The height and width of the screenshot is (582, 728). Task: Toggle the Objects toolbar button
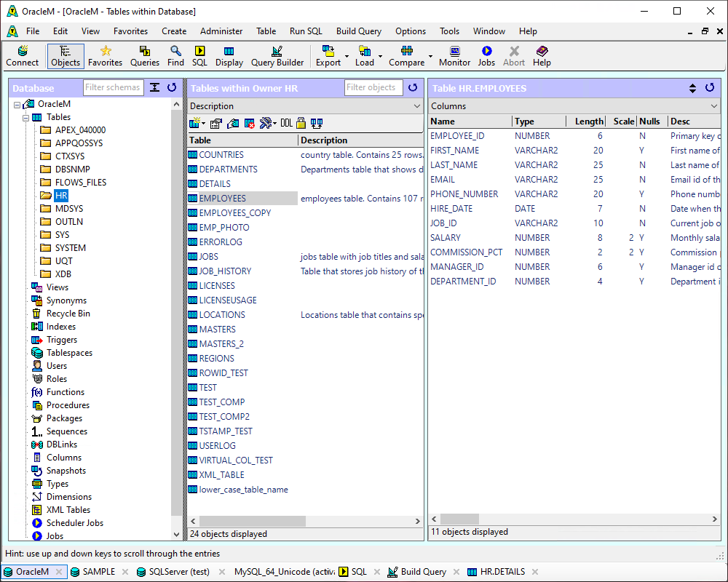[x=66, y=56]
